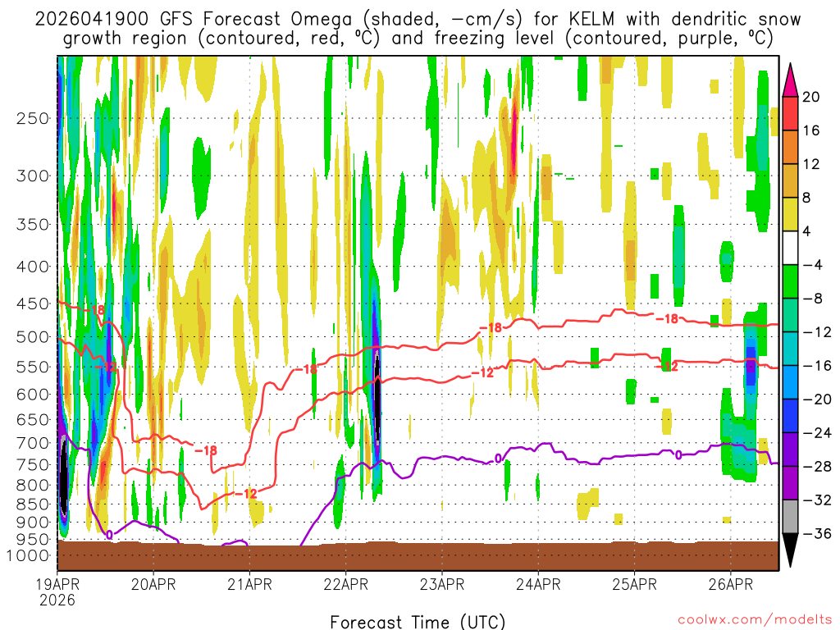Click the brown ground surface band
Screen dimensions: 840x630
coord(418,556)
